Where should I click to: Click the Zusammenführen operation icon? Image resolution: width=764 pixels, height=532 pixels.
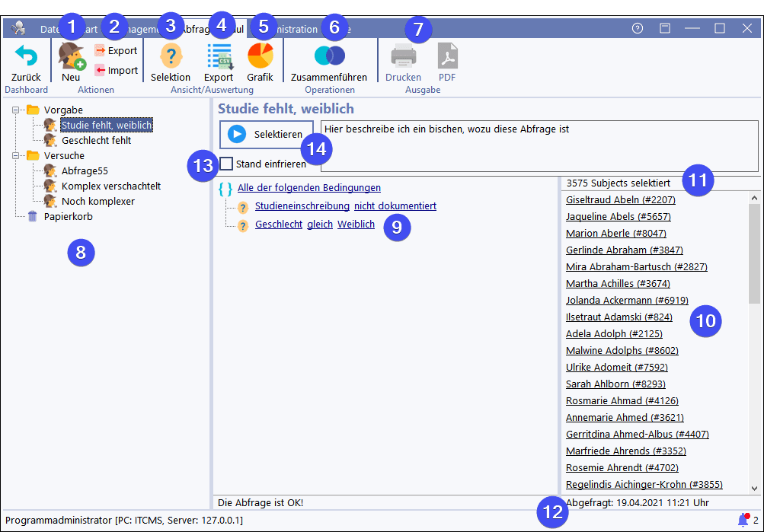pos(329,58)
